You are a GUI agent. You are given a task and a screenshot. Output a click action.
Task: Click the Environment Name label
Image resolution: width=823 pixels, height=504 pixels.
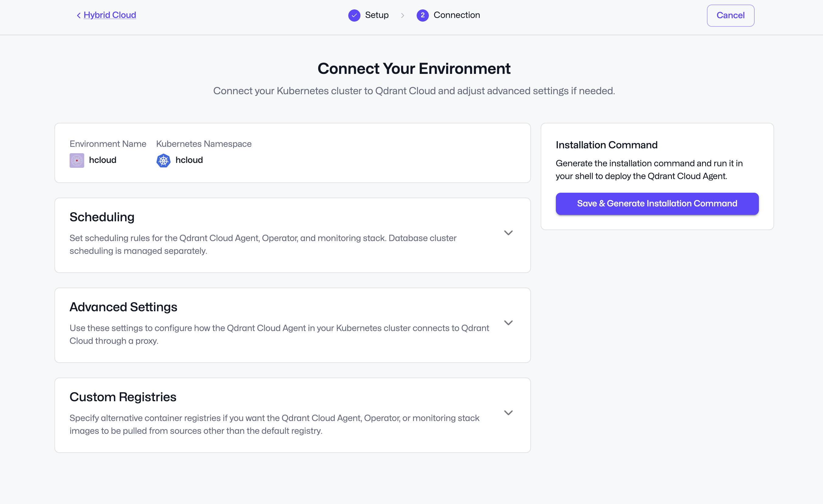click(108, 144)
